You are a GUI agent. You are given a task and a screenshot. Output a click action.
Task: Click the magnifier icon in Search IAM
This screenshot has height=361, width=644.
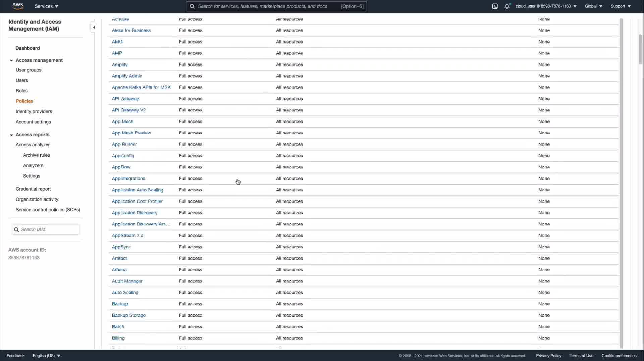(16, 229)
